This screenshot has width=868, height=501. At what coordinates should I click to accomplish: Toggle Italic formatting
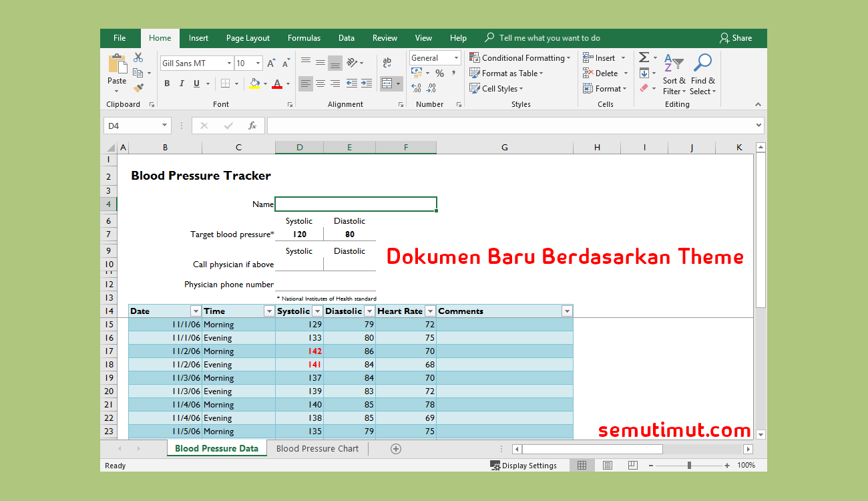click(x=182, y=83)
